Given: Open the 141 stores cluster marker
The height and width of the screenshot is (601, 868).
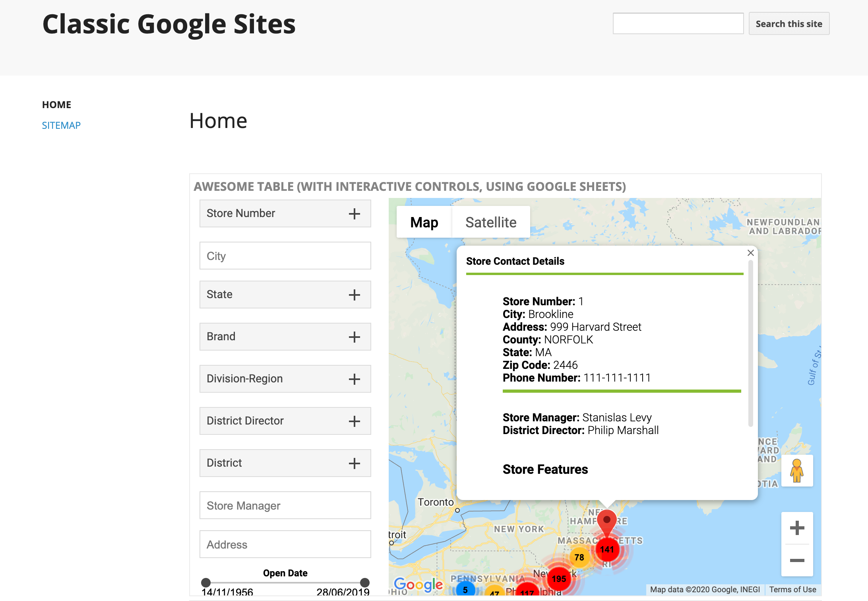Looking at the screenshot, I should (x=607, y=549).
